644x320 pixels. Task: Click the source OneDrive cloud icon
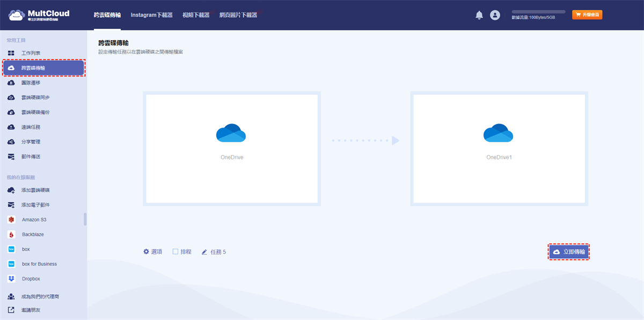coord(231,133)
